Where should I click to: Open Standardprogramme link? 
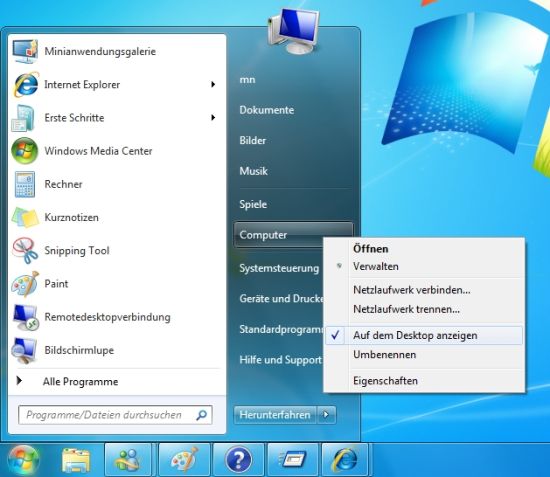click(x=281, y=329)
